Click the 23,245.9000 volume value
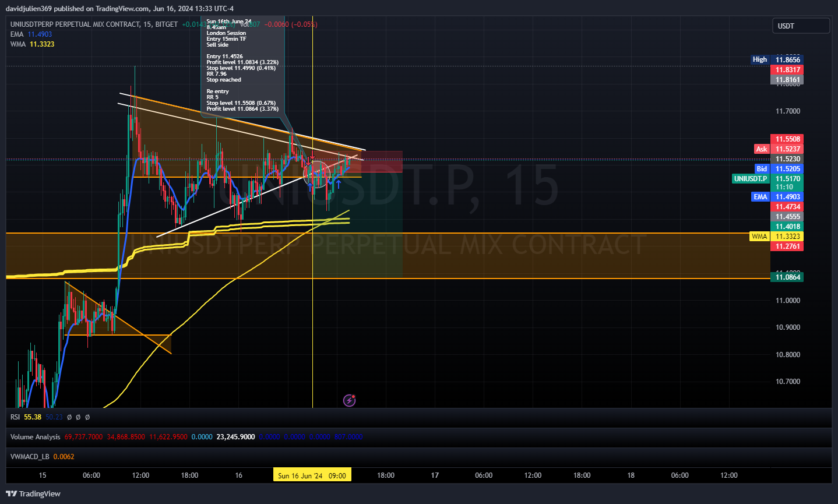This screenshot has height=504, width=838. pos(235,437)
